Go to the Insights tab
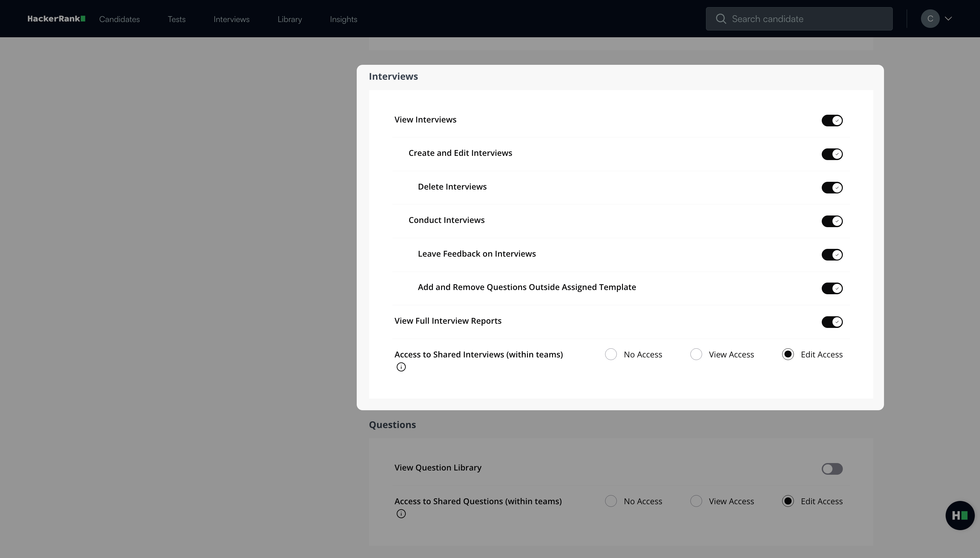This screenshot has height=558, width=980. [343, 19]
